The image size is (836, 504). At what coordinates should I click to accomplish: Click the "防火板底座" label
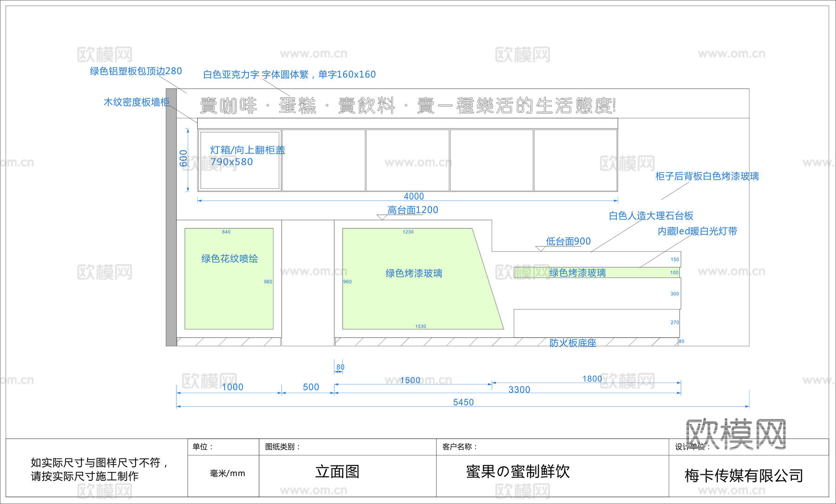[x=573, y=342]
